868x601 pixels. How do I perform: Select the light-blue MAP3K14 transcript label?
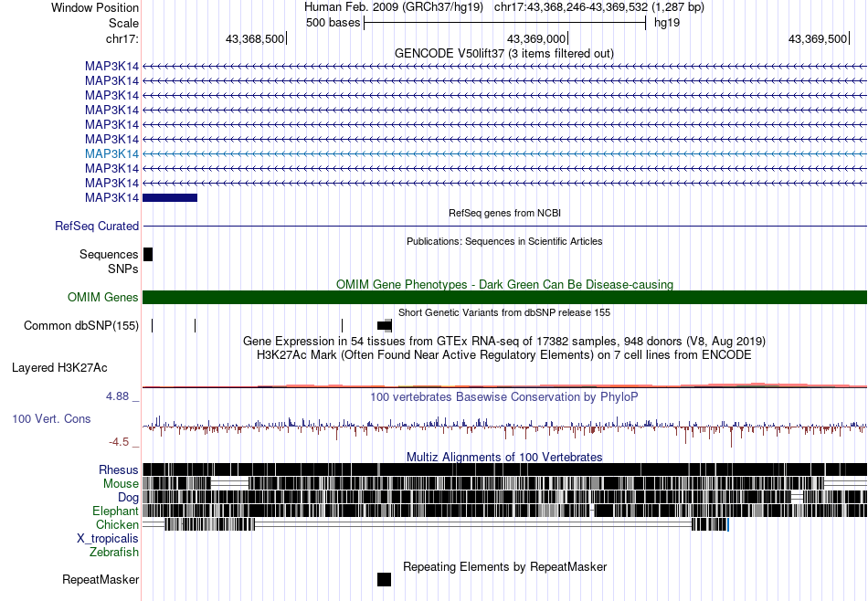pyautogui.click(x=111, y=153)
